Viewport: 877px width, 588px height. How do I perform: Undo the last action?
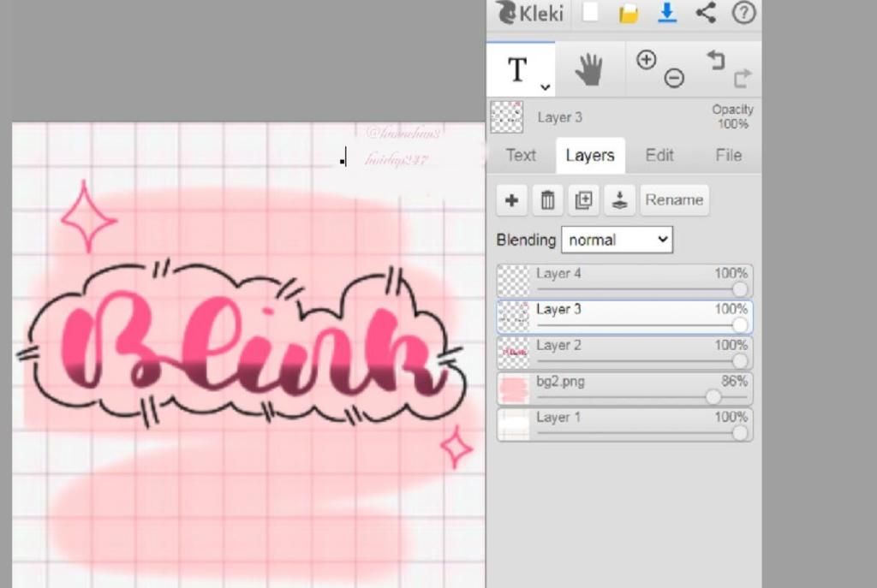pos(715,60)
